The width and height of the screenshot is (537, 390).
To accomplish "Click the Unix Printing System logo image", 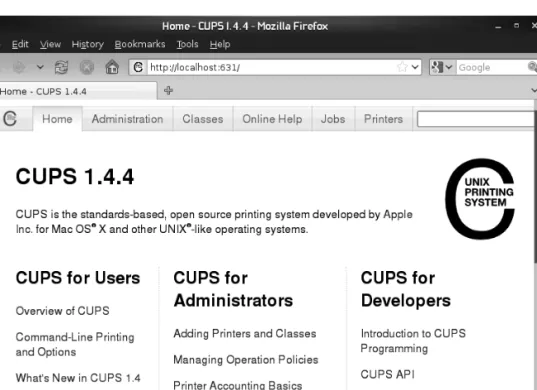I will click(x=480, y=199).
